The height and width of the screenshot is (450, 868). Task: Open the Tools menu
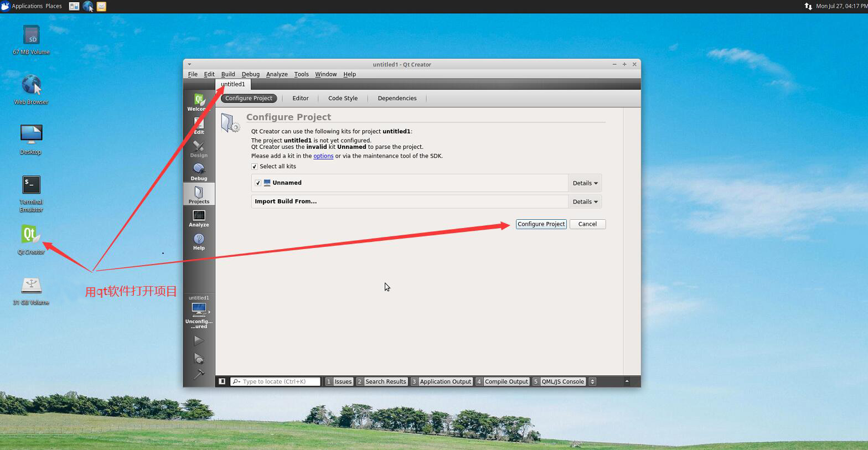(301, 74)
